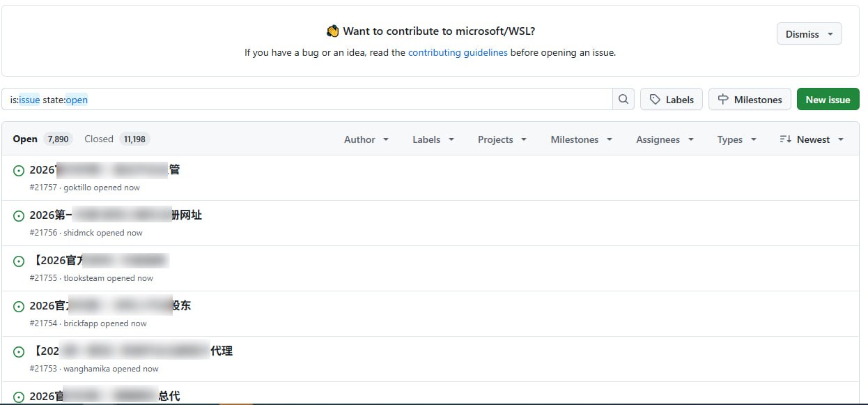This screenshot has width=868, height=405.
Task: Click the New issue button
Action: pyautogui.click(x=828, y=99)
